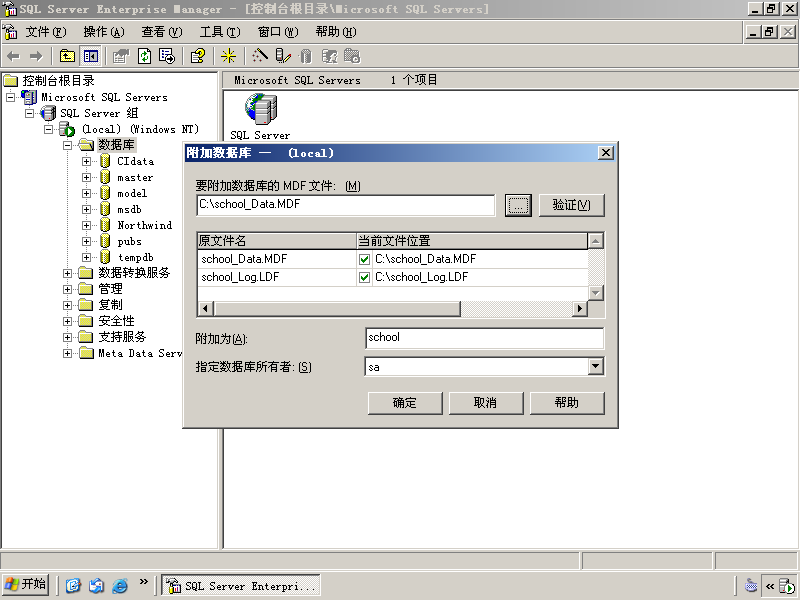Click the browse (...) button for MDF file
This screenshot has height=600, width=800.
click(518, 205)
